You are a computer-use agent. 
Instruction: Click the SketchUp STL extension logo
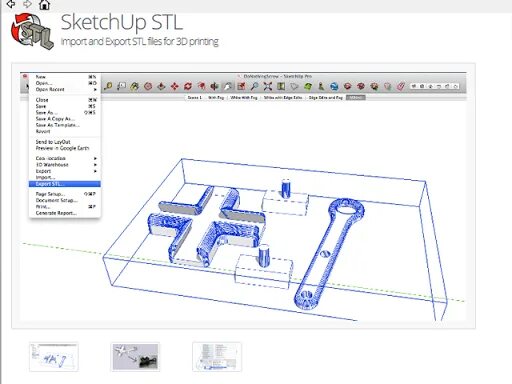point(32,31)
